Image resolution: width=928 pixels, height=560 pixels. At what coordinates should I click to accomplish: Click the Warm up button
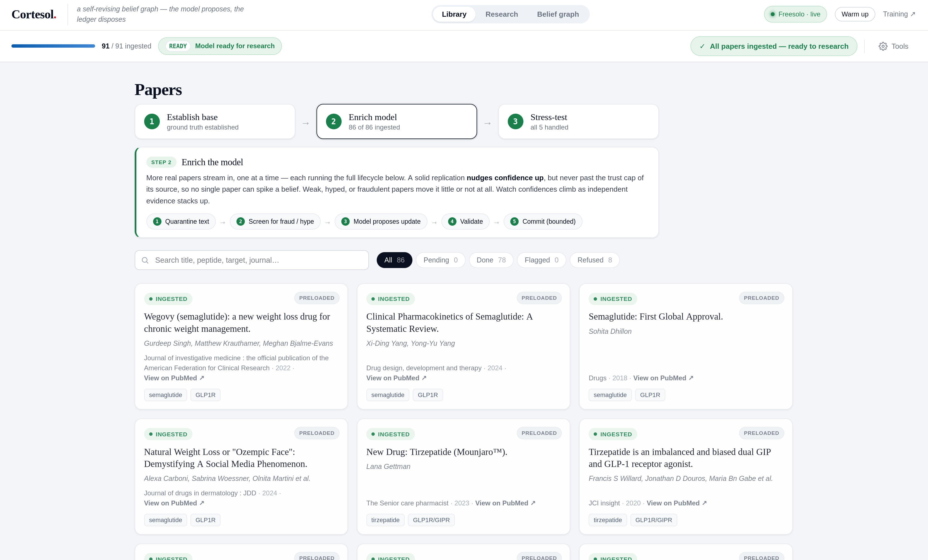click(855, 14)
